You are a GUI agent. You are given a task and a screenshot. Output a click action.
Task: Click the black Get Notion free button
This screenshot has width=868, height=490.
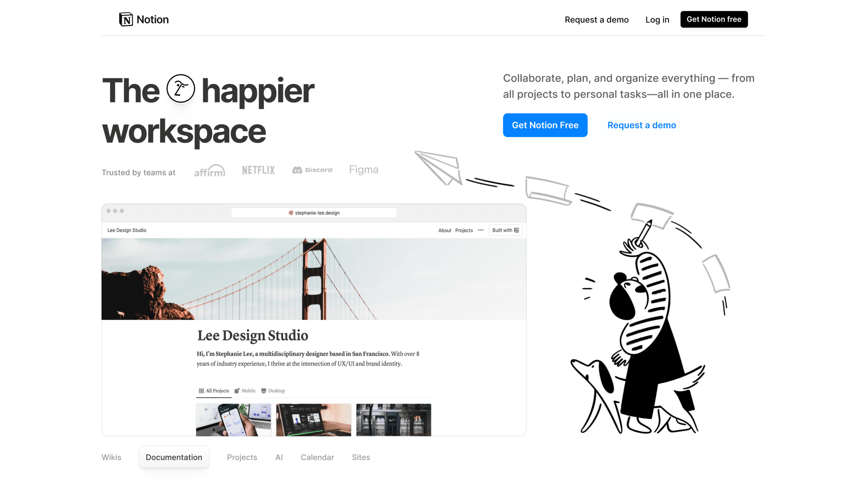click(714, 19)
